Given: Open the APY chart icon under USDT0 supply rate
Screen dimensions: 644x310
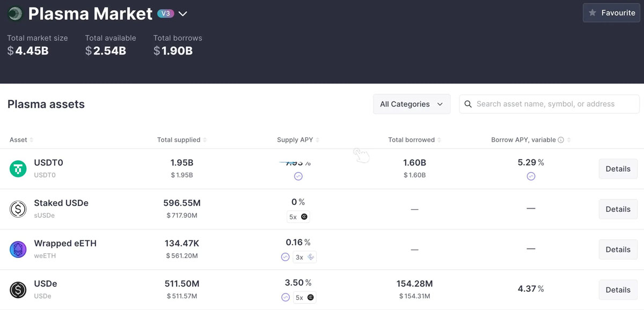Looking at the screenshot, I should [x=297, y=176].
